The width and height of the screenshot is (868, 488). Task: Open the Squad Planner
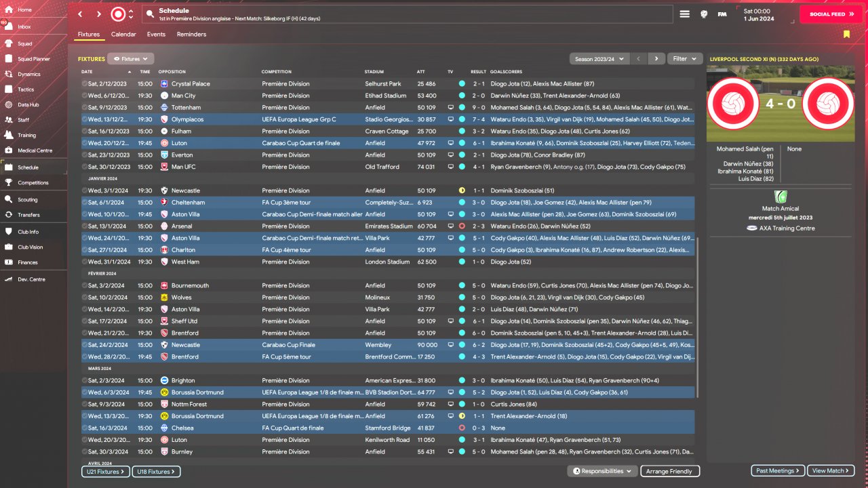(33, 59)
